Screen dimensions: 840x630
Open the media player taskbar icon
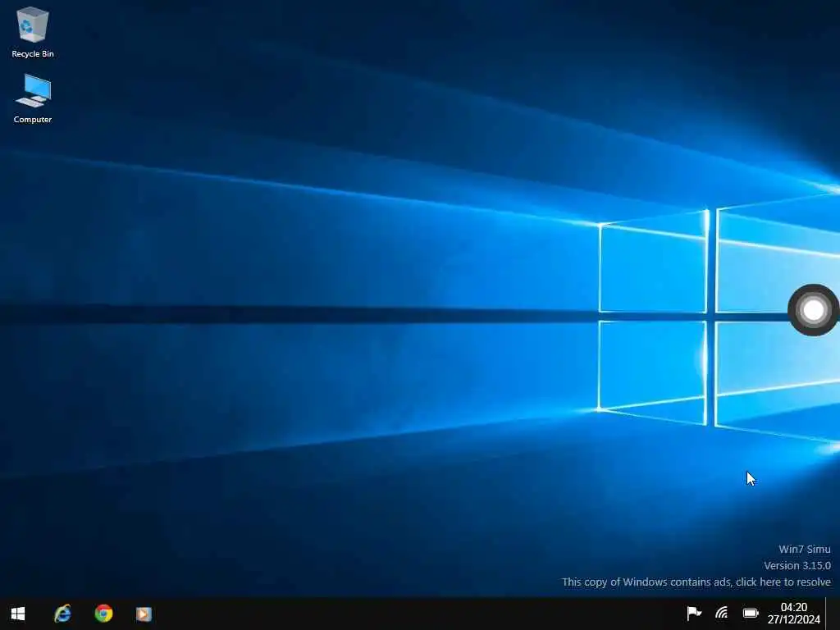pyautogui.click(x=144, y=614)
